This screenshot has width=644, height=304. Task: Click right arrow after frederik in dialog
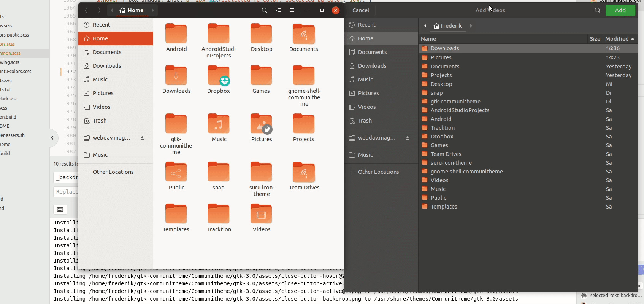[x=471, y=26]
